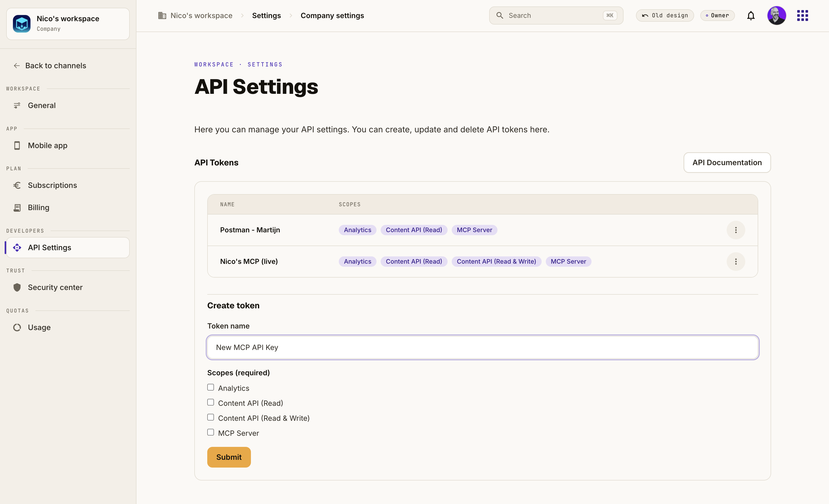The image size is (829, 504).
Task: Open the apps grid menu
Action: pyautogui.click(x=802, y=16)
